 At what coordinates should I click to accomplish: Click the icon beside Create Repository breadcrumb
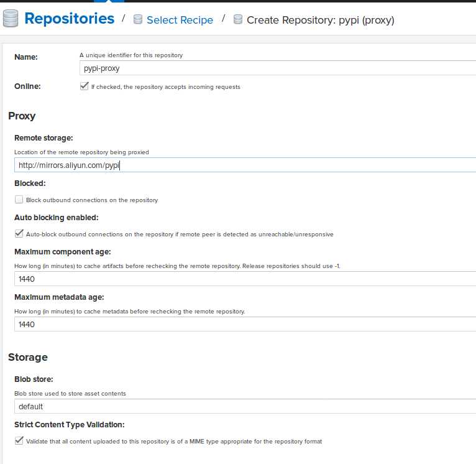(x=238, y=20)
